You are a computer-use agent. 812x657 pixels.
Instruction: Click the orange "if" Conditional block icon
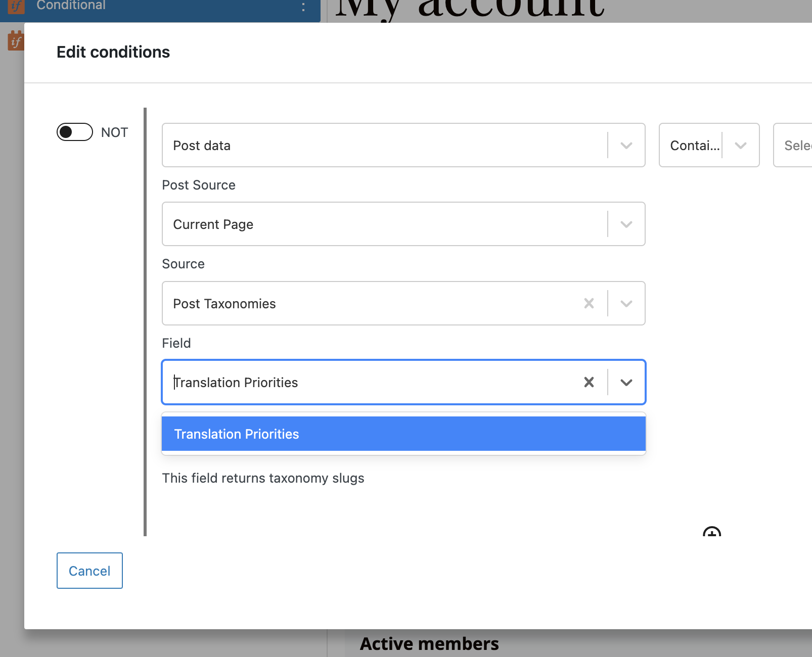(15, 7)
